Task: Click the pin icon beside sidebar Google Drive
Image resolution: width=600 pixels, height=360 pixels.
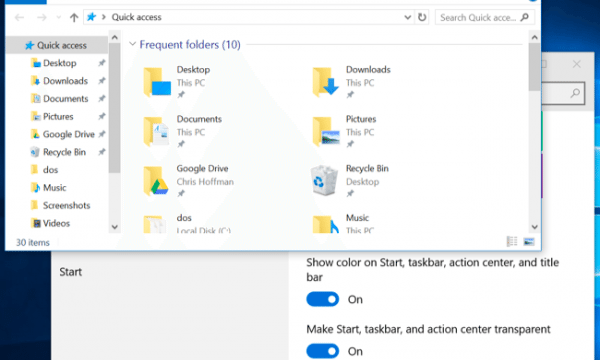Action: pos(101,134)
